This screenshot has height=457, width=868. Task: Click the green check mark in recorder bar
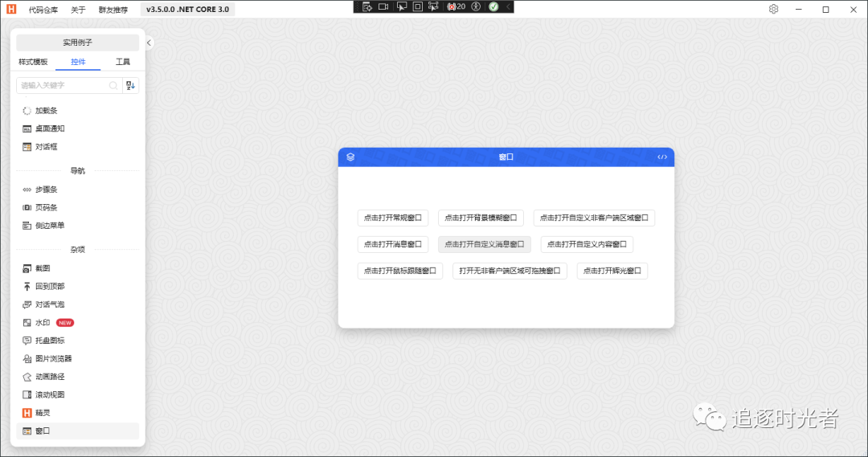(493, 6)
